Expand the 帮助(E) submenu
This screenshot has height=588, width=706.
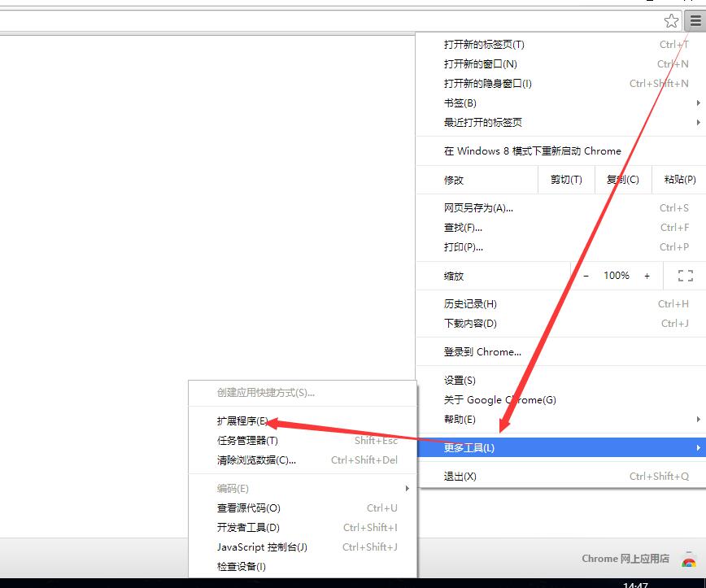coord(560,419)
